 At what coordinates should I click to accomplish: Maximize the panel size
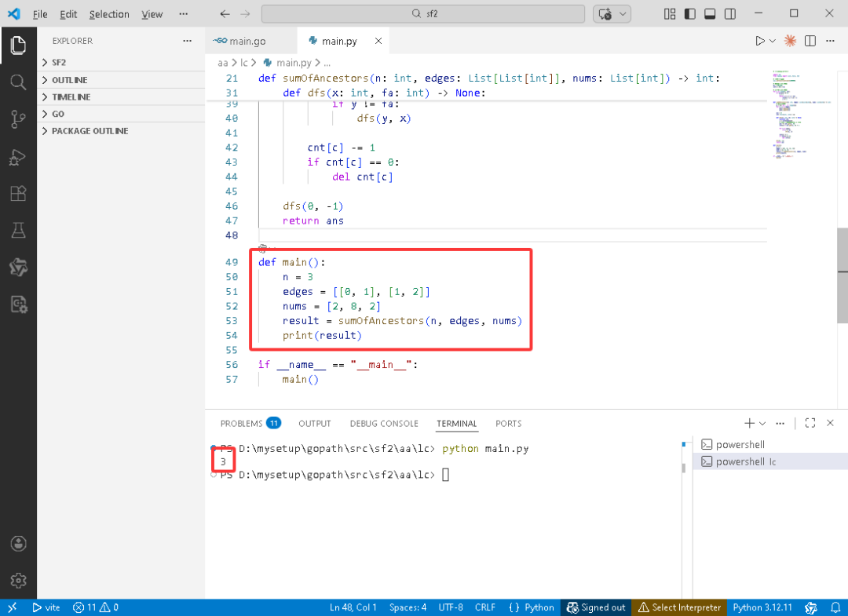(810, 423)
